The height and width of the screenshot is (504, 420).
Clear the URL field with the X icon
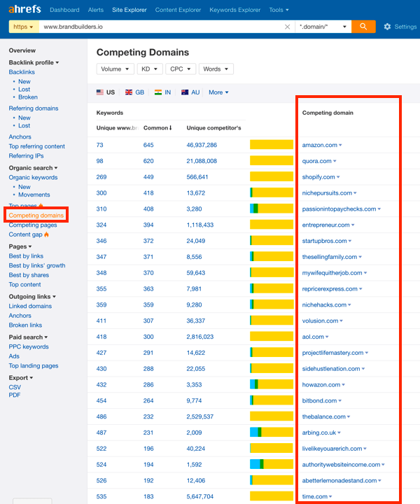point(287,27)
